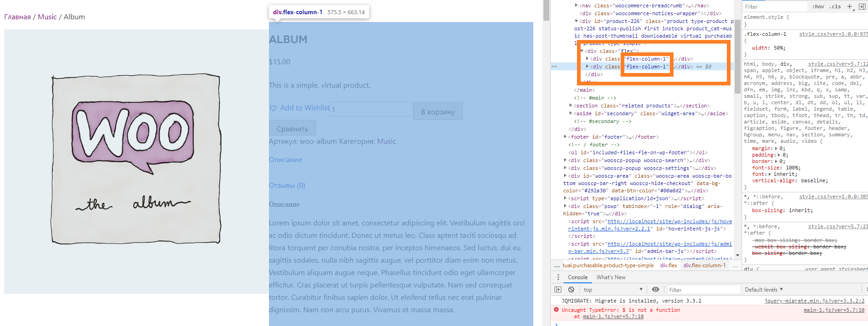Click the Главная breadcrumb link
868x326 pixels.
click(17, 17)
